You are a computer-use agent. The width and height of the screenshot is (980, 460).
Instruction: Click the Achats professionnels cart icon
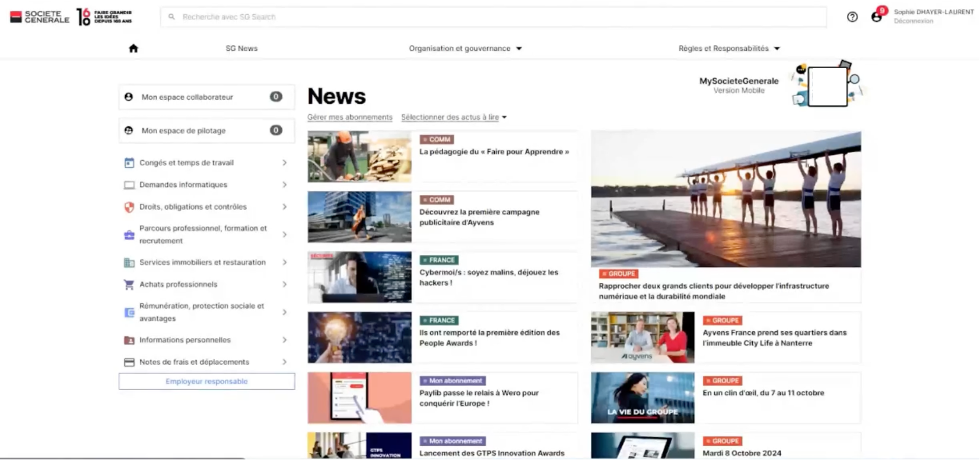(129, 285)
